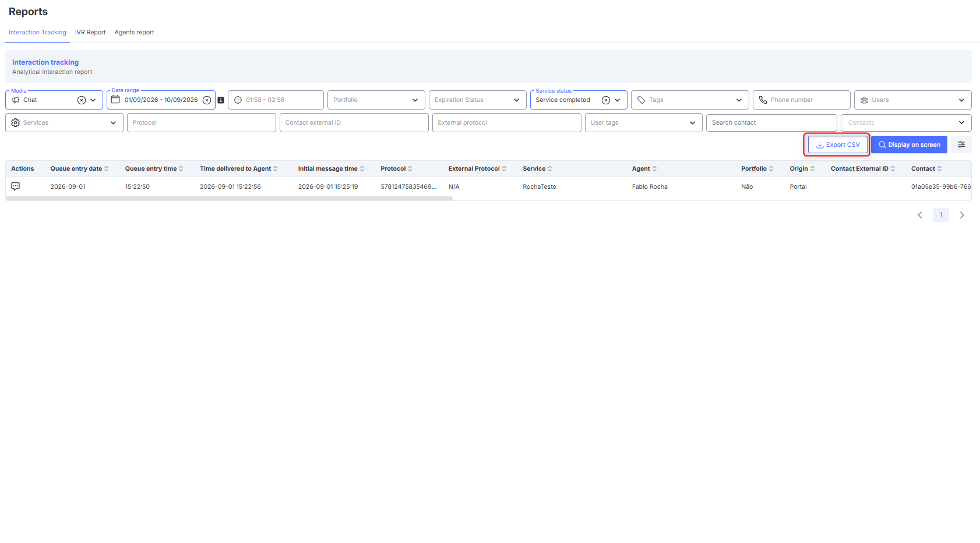Viewport: 980px width, 543px height.
Task: Sort by External Protocol column
Action: pos(504,169)
